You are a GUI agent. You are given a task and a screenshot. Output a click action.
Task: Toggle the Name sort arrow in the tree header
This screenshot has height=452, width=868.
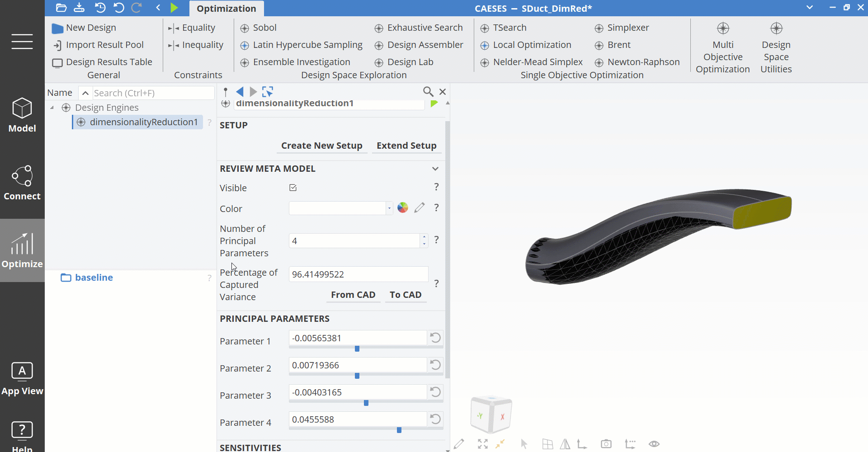pos(85,93)
